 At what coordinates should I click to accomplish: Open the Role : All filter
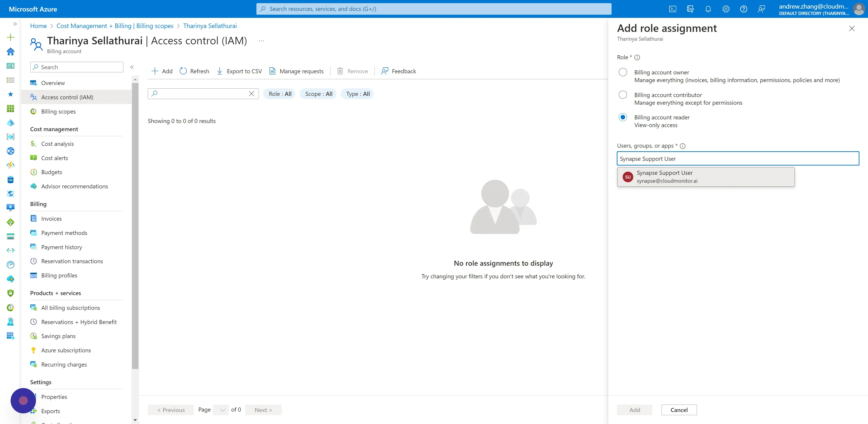click(280, 94)
